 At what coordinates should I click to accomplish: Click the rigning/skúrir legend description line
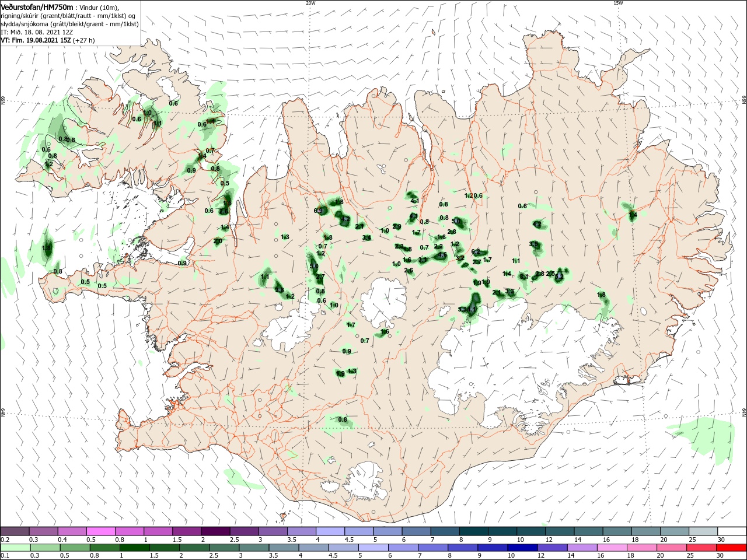point(69,16)
